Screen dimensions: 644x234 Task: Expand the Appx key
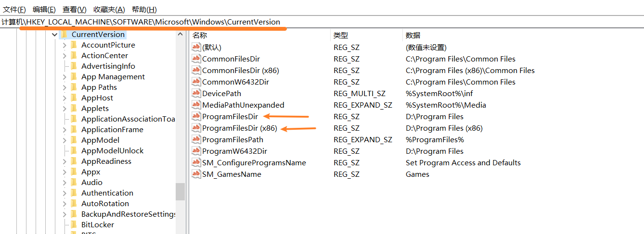tap(64, 172)
